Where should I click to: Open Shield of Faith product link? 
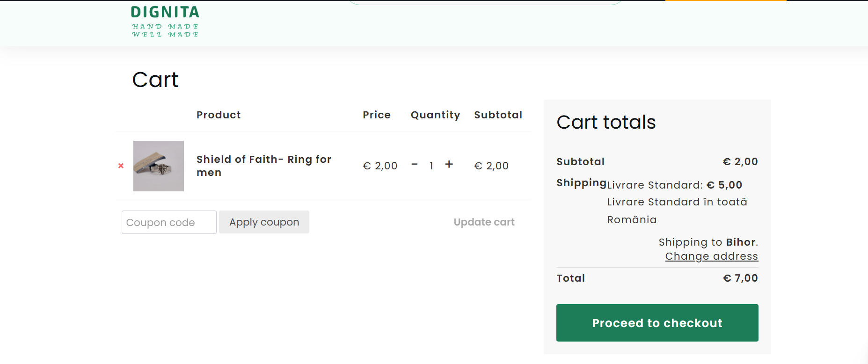pyautogui.click(x=263, y=166)
